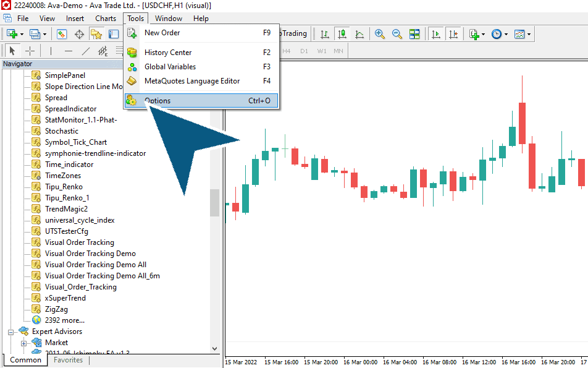Click the Periods clock icon
588x368 pixels.
(x=497, y=34)
